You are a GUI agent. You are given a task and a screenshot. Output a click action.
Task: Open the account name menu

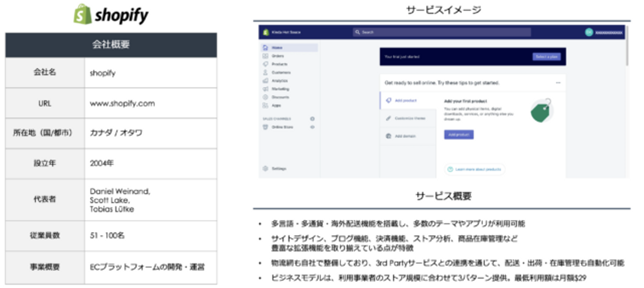[609, 33]
